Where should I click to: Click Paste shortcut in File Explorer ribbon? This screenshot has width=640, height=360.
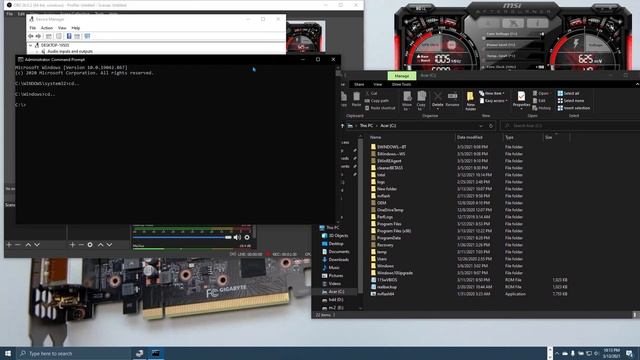pyautogui.click(x=380, y=108)
